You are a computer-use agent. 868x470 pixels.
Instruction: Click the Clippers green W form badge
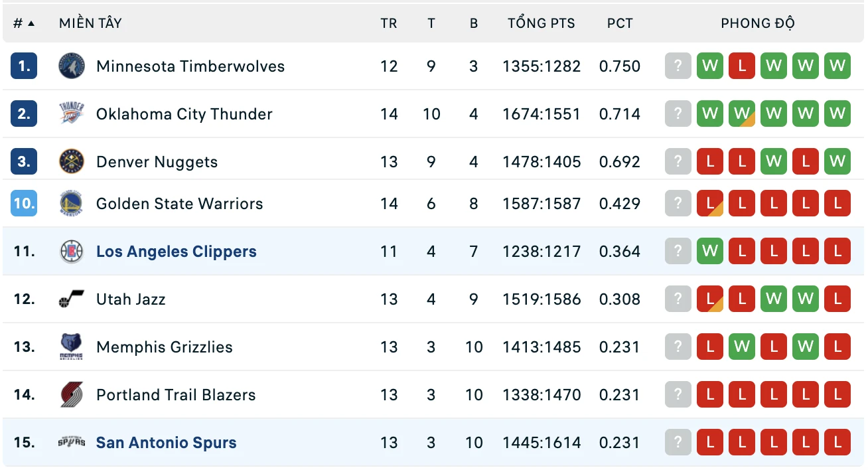tap(710, 252)
